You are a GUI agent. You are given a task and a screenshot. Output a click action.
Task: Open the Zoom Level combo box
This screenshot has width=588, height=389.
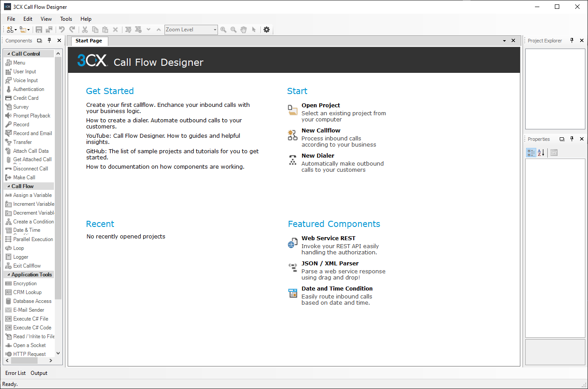point(191,30)
